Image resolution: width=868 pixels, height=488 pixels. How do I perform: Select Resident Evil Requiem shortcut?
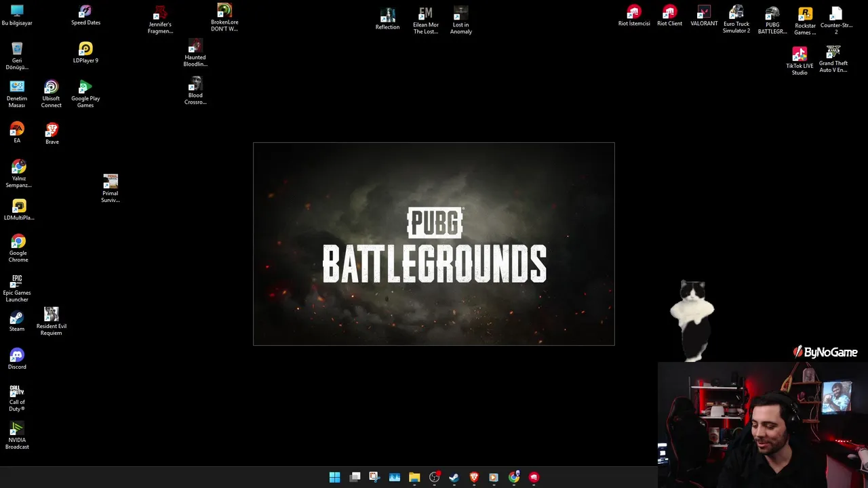point(52,321)
